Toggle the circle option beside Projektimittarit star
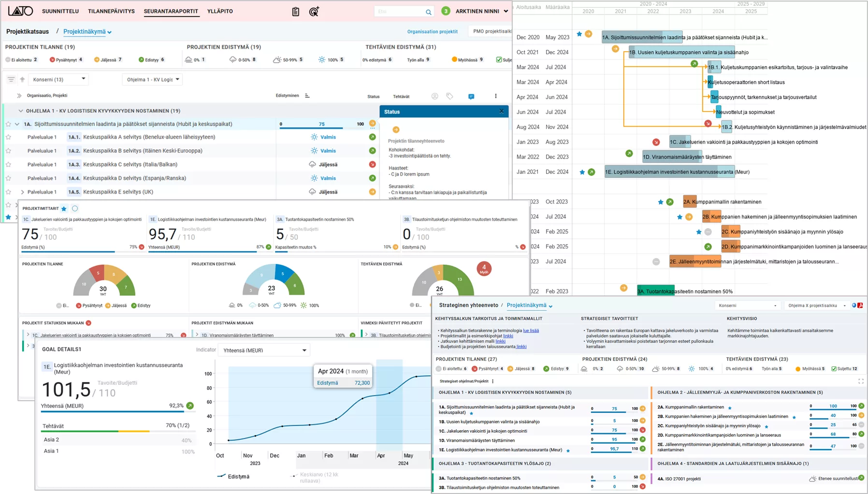The width and height of the screenshot is (868, 494). point(75,209)
